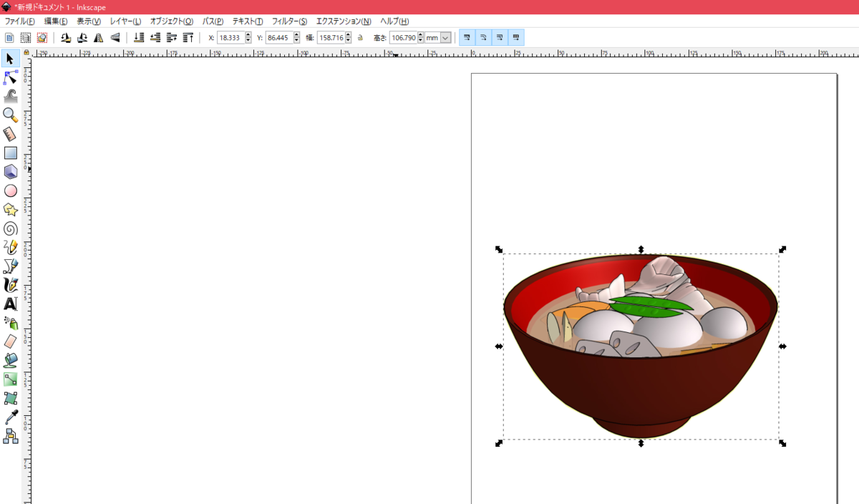Rotate selection 90° clockwise
This screenshot has width=859, height=504.
[82, 37]
